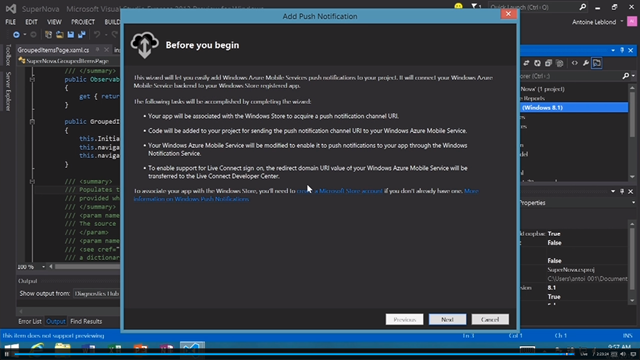Click the editor horizontal scrollbar
Image resolution: width=640 pixels, height=360 pixels.
pyautogui.click(x=87, y=267)
